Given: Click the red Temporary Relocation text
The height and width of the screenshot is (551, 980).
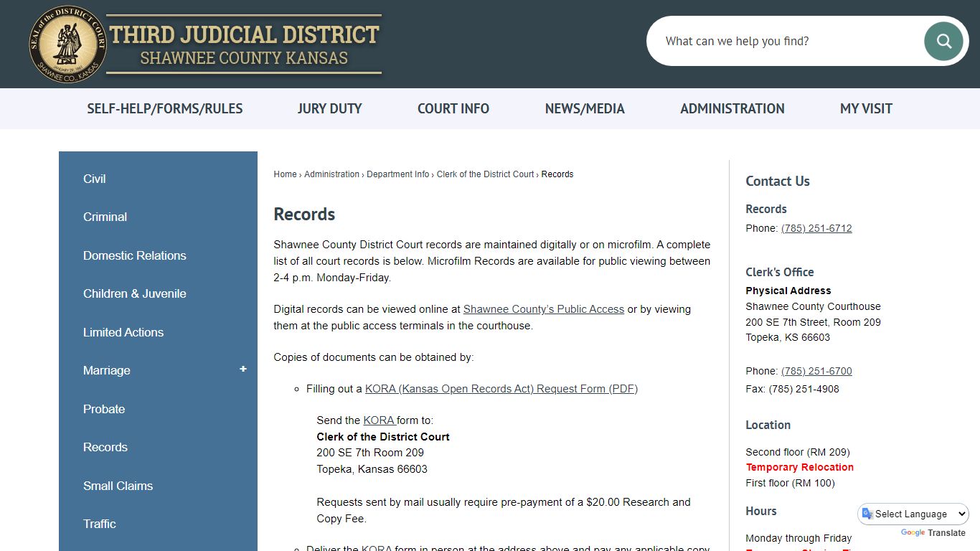Looking at the screenshot, I should pos(799,467).
